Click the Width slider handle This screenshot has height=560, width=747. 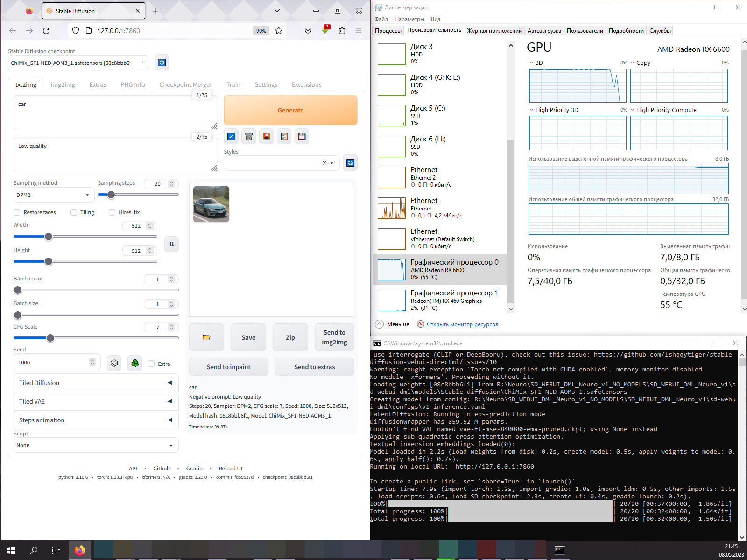click(49, 237)
